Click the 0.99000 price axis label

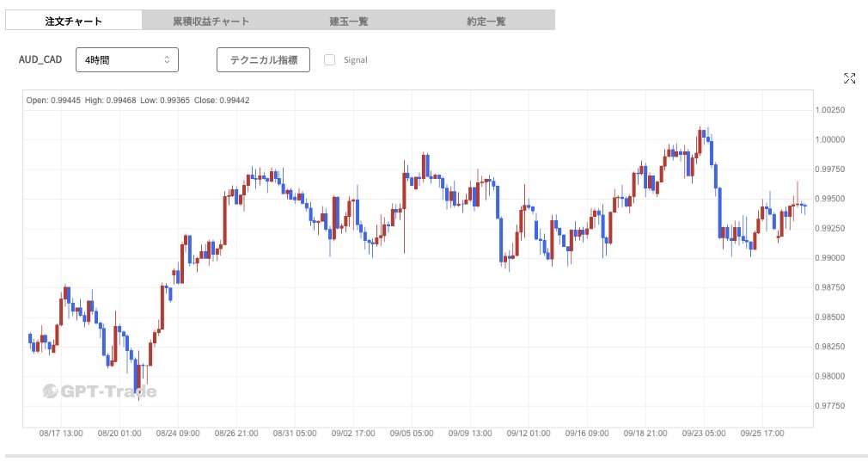830,257
